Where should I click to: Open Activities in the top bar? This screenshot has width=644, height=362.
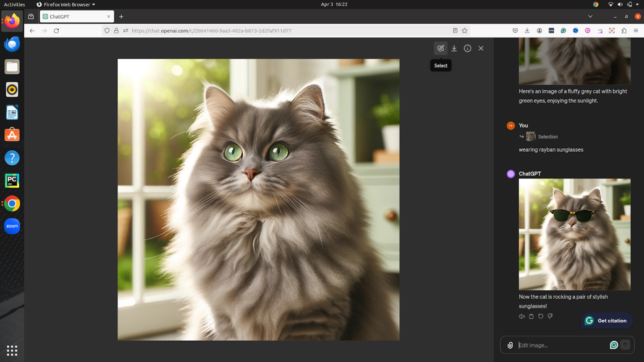(14, 4)
